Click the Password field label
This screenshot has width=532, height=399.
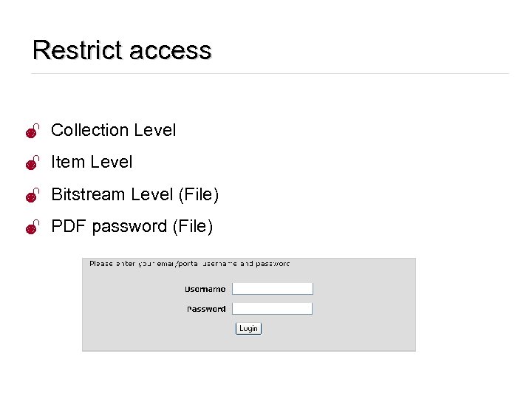tap(206, 309)
